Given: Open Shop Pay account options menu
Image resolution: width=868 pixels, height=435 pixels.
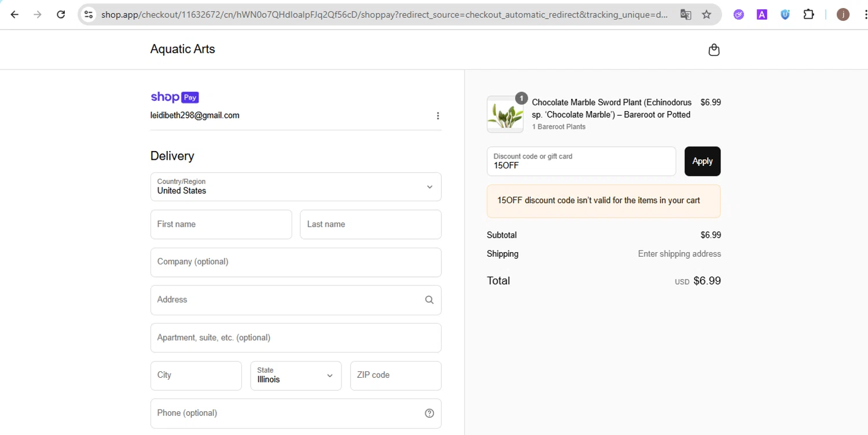Looking at the screenshot, I should [x=438, y=116].
